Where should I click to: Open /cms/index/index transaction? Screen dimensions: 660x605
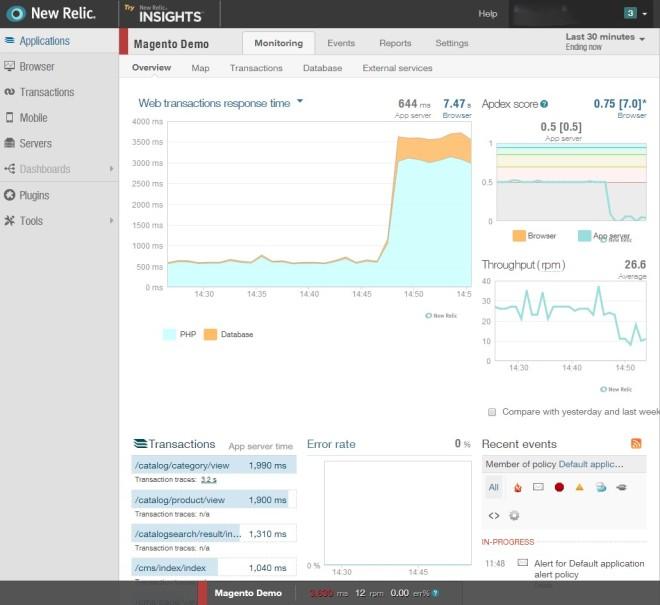click(x=214, y=568)
